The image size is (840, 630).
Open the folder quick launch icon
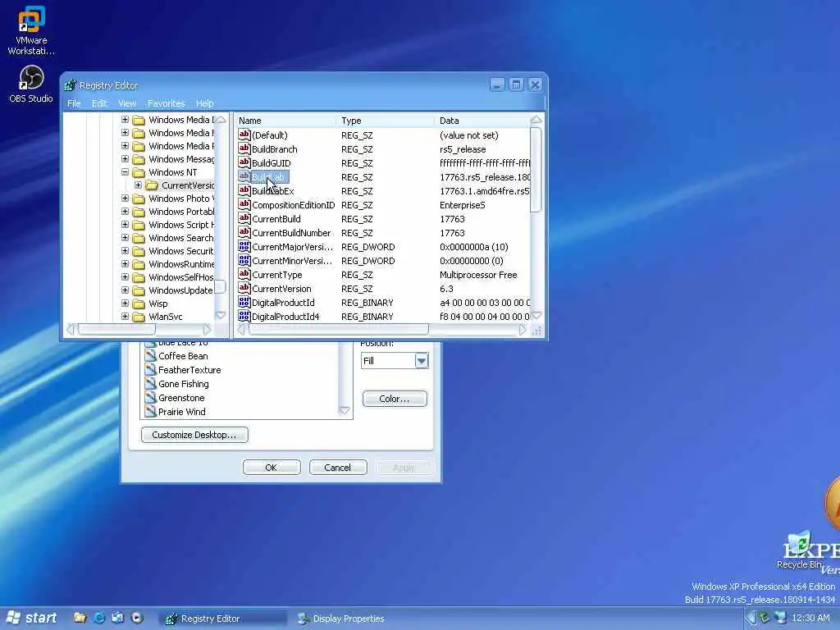[x=80, y=618]
